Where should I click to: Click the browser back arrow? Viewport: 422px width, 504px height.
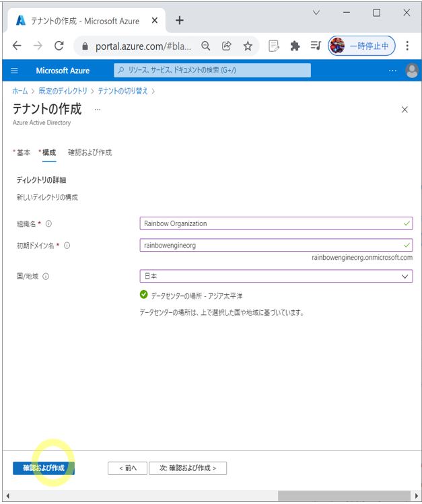coord(17,46)
